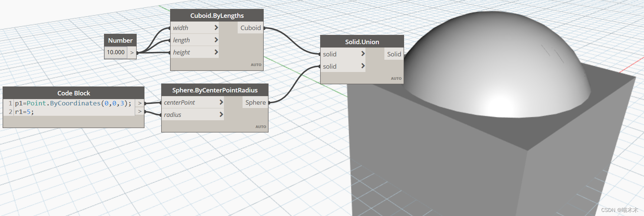The image size is (644, 216).
Task: Edit the 10.000 number value field
Action: point(116,52)
